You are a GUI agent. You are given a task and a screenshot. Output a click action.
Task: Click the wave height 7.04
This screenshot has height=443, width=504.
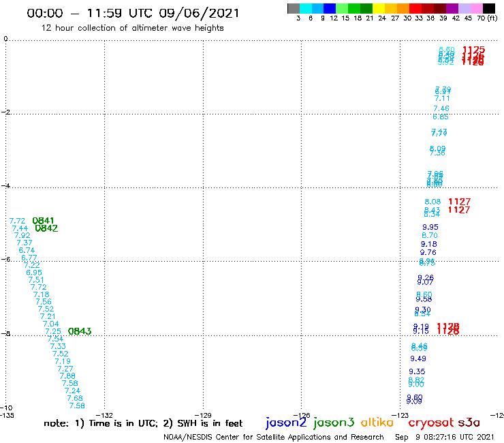pyautogui.click(x=51, y=324)
